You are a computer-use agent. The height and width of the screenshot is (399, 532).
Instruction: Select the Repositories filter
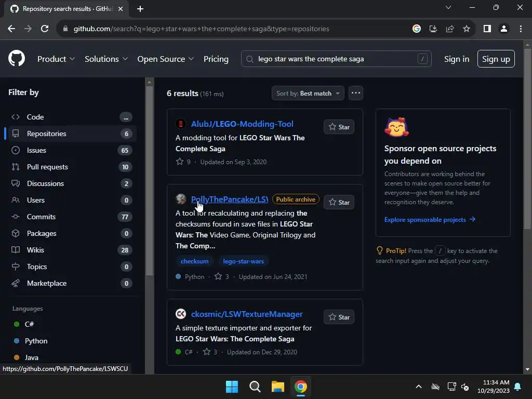71,134
